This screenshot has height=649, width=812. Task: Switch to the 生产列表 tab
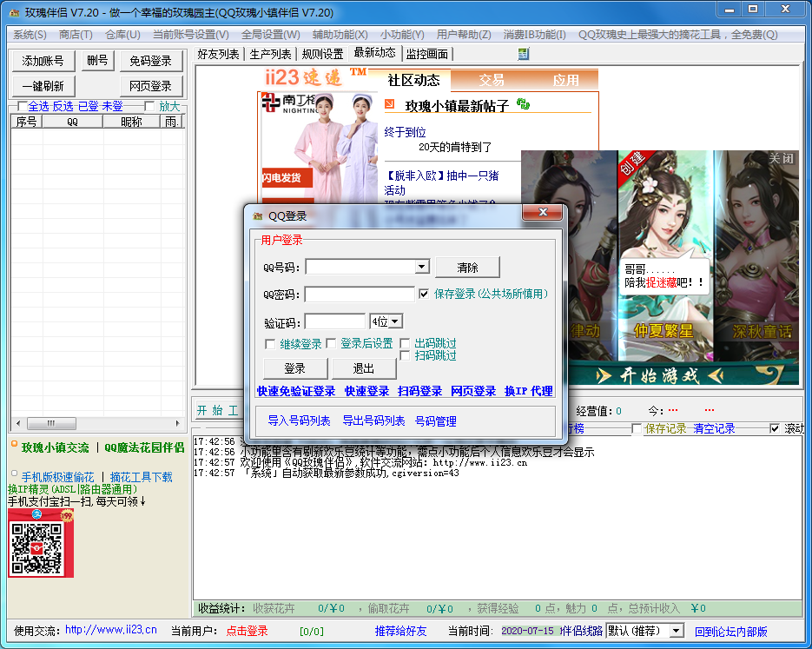(x=270, y=54)
